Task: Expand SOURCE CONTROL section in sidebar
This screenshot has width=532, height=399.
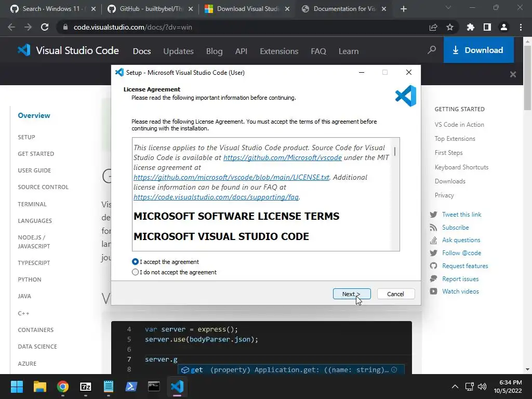Action: [43, 187]
